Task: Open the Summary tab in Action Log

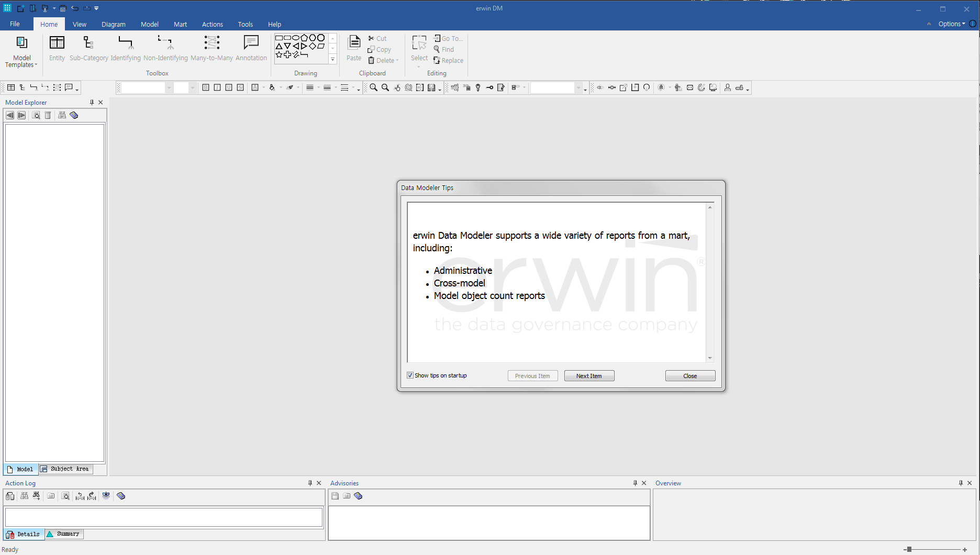Action: (63, 534)
